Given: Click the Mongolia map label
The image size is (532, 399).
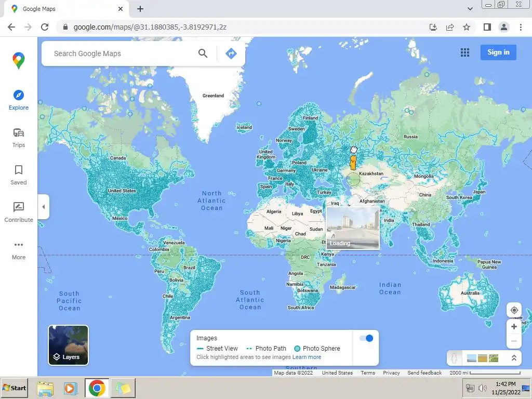Looking at the screenshot, I should (424, 176).
